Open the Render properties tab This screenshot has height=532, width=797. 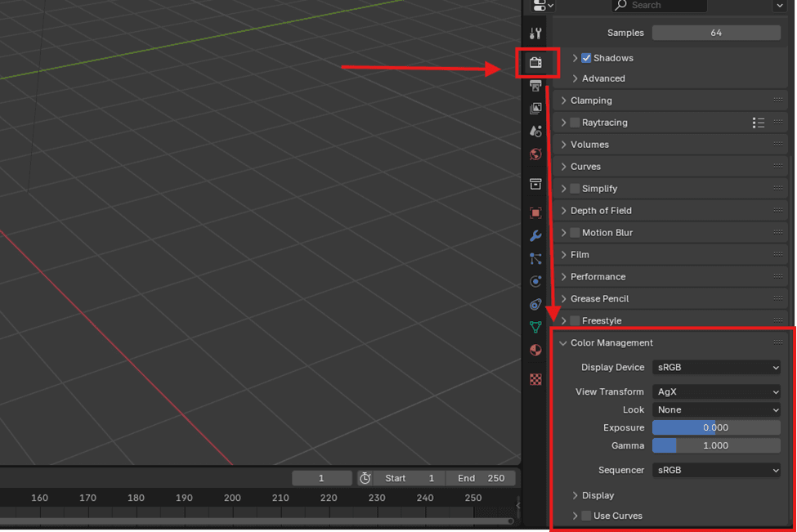coord(536,62)
